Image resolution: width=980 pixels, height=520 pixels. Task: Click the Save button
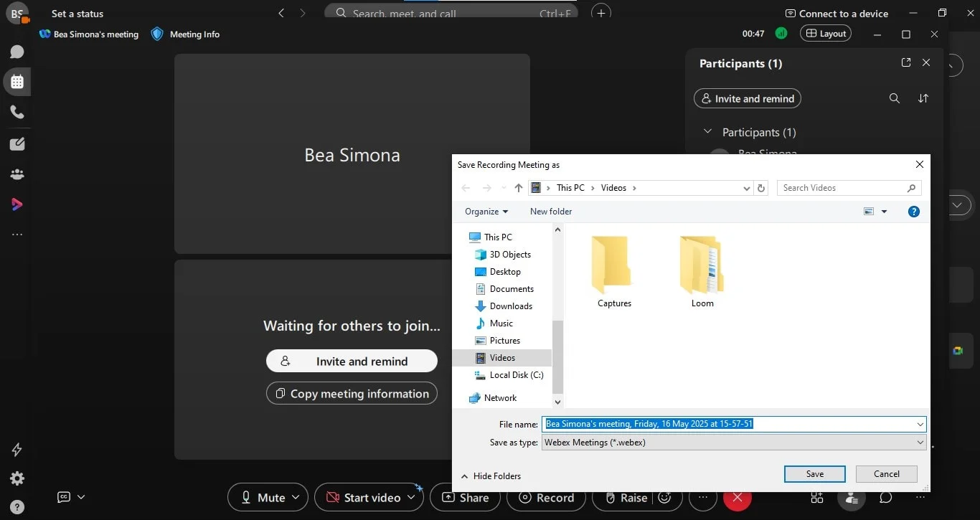tap(815, 474)
